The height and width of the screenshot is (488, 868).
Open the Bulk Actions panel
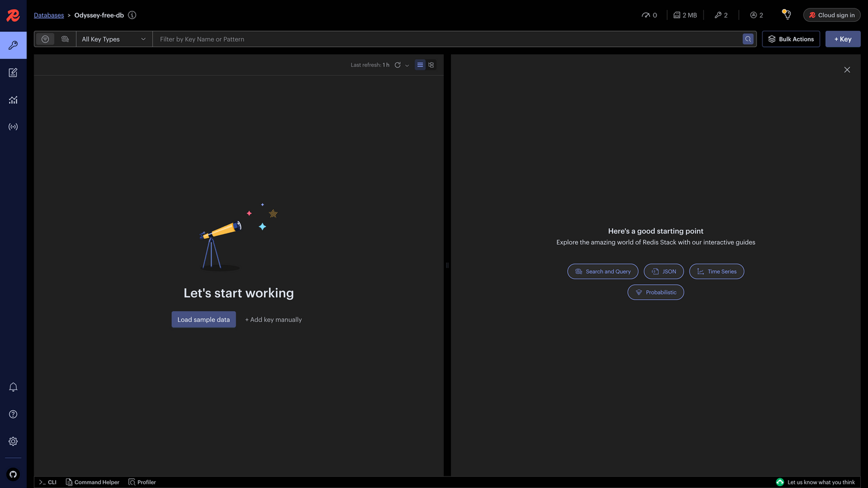pyautogui.click(x=791, y=39)
